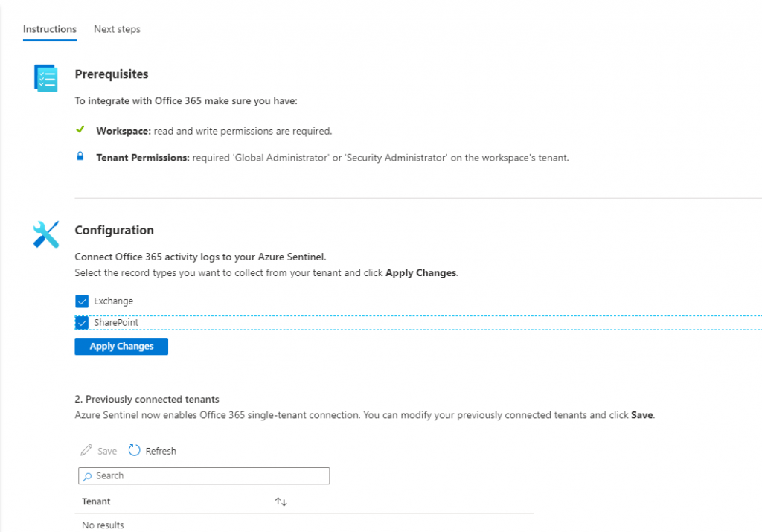The image size is (762, 532).
Task: Click 'Connect Office 365 activity logs' text
Action: (200, 257)
